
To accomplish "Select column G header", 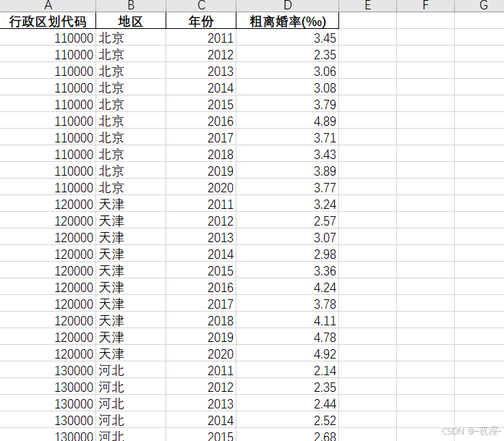I will click(x=479, y=6).
